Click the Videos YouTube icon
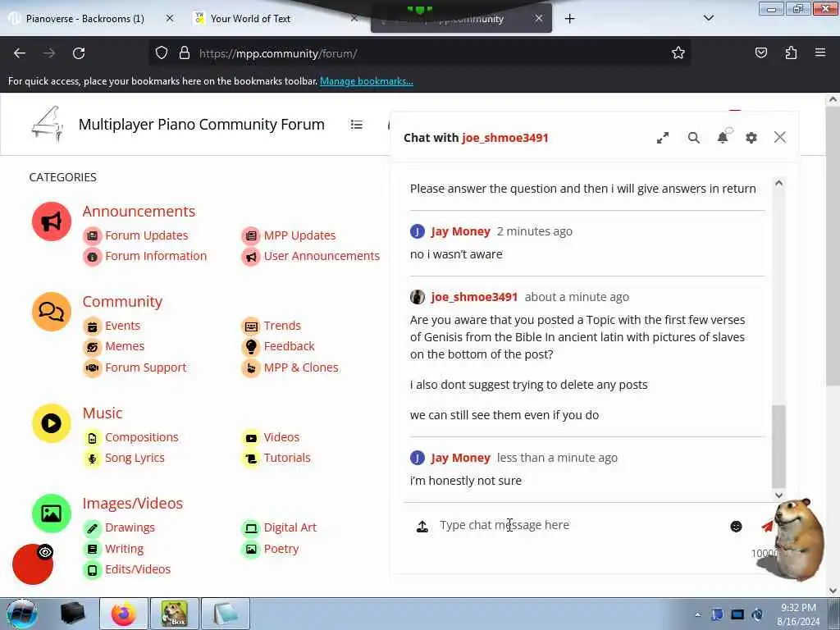 pos(251,438)
